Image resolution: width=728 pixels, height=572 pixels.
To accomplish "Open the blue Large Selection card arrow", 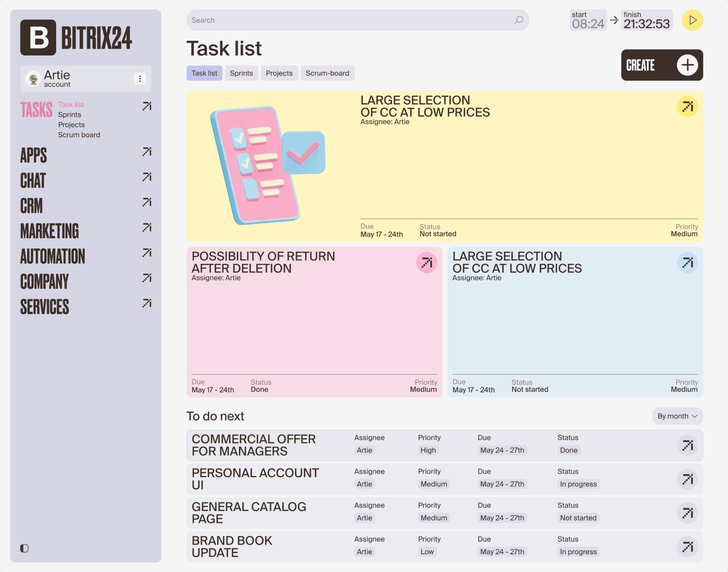I will point(687,262).
